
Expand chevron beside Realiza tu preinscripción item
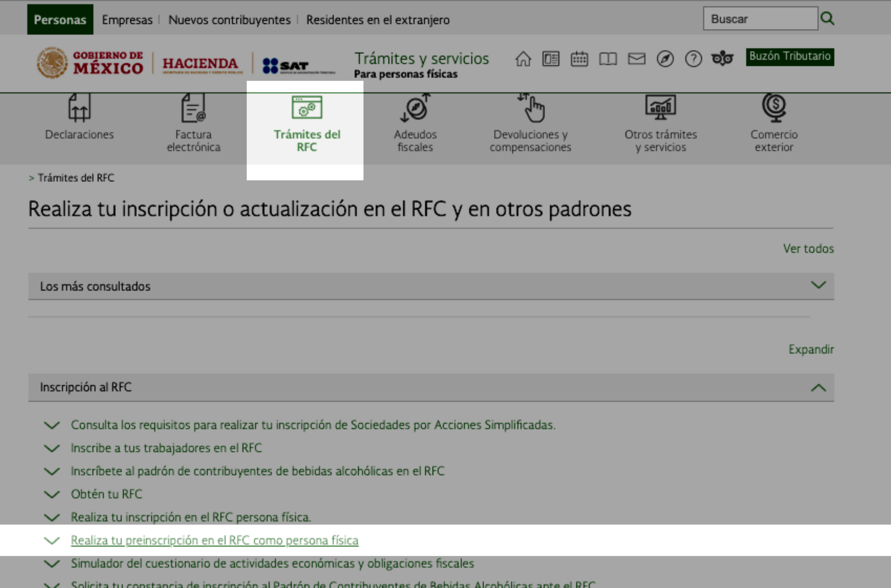pyautogui.click(x=52, y=540)
